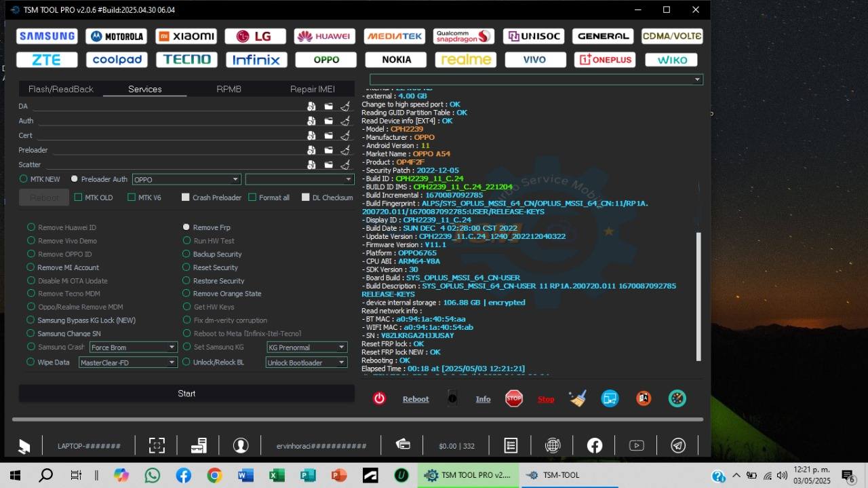Browse folder icon for Scatter file
Image resolution: width=868 pixels, height=488 pixels.
click(x=328, y=164)
